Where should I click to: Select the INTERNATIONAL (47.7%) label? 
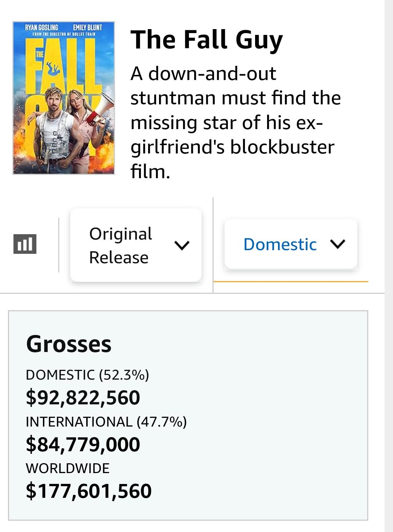tap(106, 421)
